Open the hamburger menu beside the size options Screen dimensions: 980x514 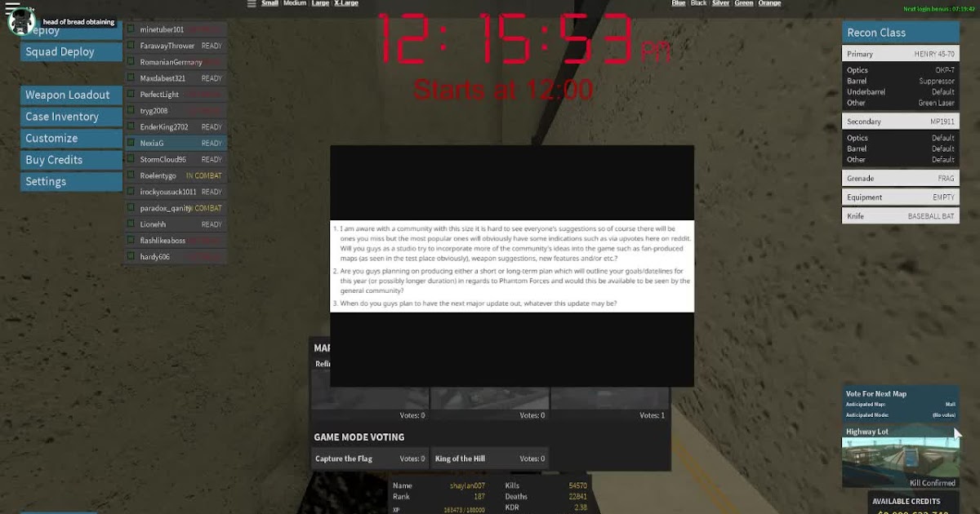coord(252,3)
